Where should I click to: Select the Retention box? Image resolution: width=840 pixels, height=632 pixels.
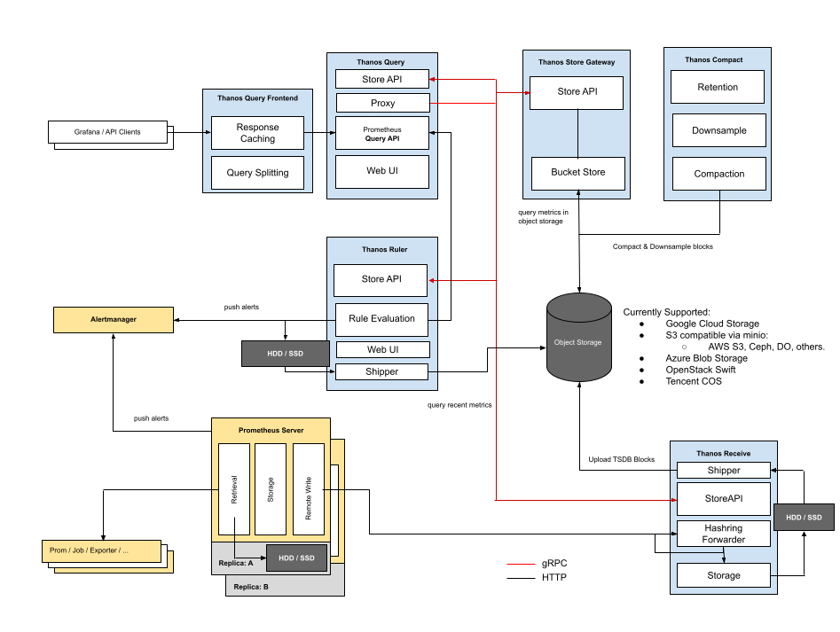tap(718, 87)
